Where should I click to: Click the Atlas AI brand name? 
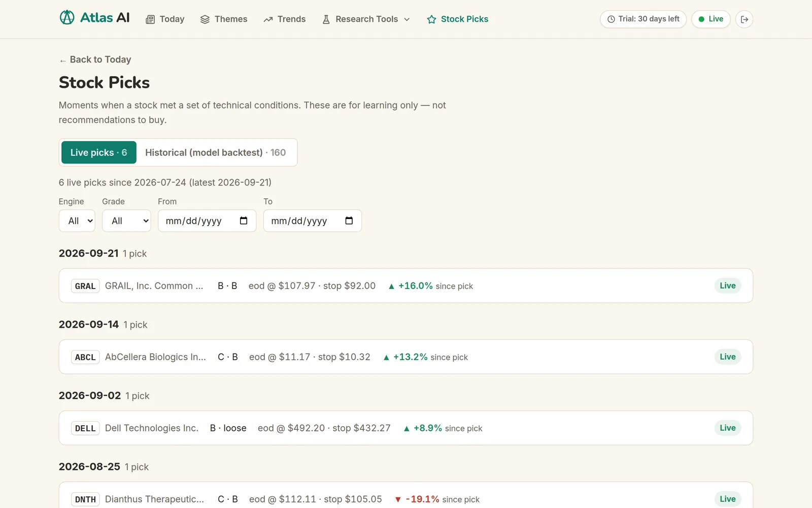(x=105, y=18)
